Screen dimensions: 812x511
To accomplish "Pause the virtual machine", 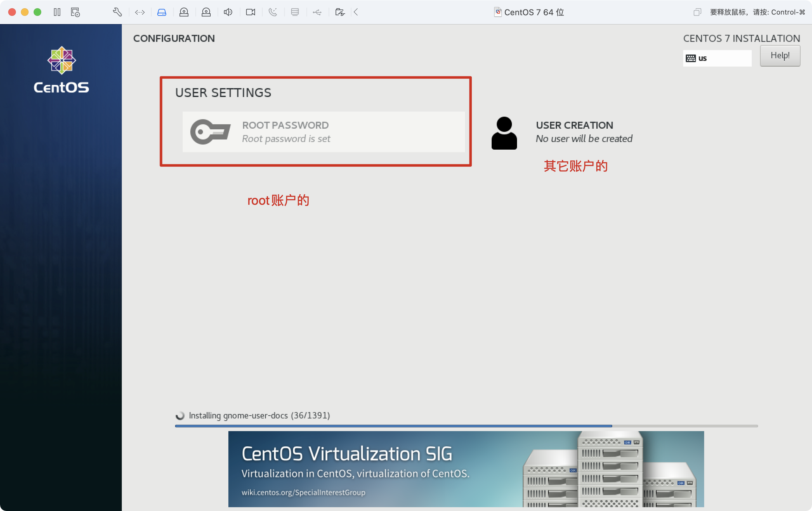I will coord(57,12).
